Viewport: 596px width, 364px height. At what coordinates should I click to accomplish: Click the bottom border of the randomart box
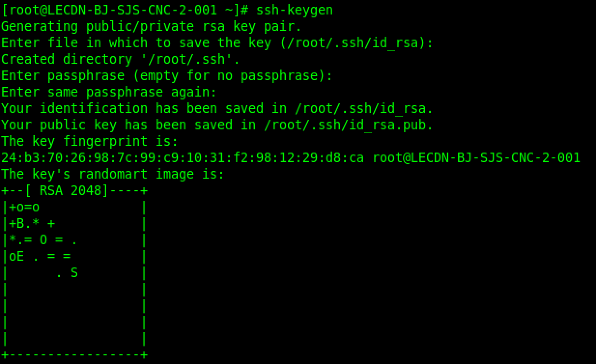[x=74, y=356]
